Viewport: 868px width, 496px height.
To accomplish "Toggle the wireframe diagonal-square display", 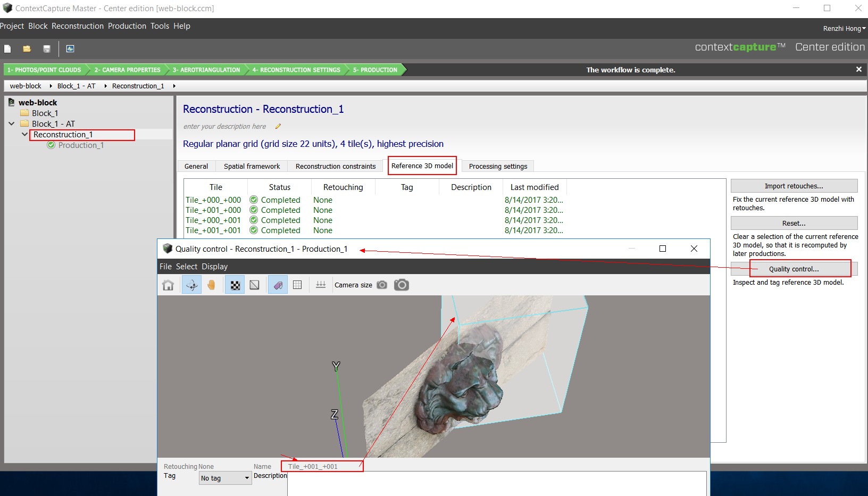I will 255,285.
